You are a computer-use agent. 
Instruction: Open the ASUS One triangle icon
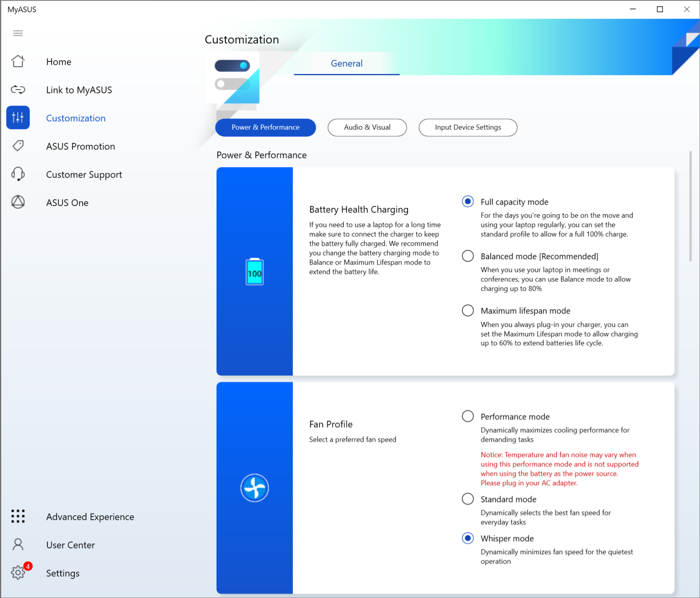point(18,202)
